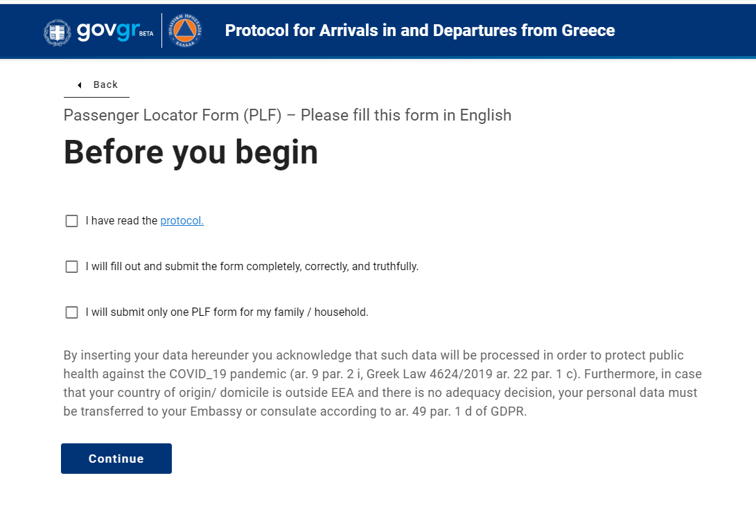Viewport: 756px width, 532px height.
Task: Open the protocol hyperlink
Action: click(x=182, y=221)
